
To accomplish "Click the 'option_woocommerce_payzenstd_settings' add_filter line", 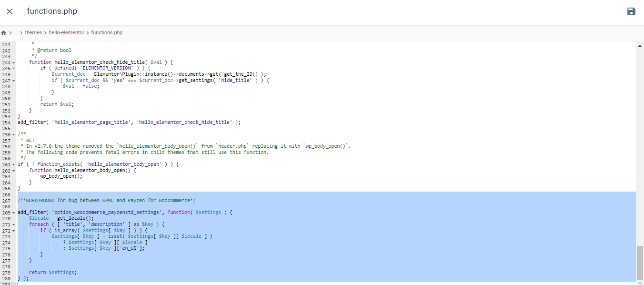I will point(125,212).
